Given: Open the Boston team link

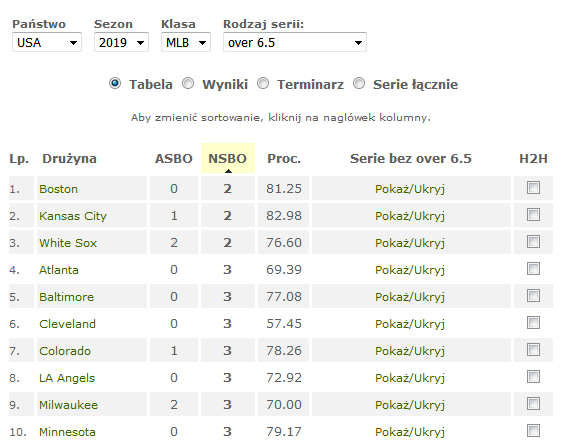Looking at the screenshot, I should [58, 189].
